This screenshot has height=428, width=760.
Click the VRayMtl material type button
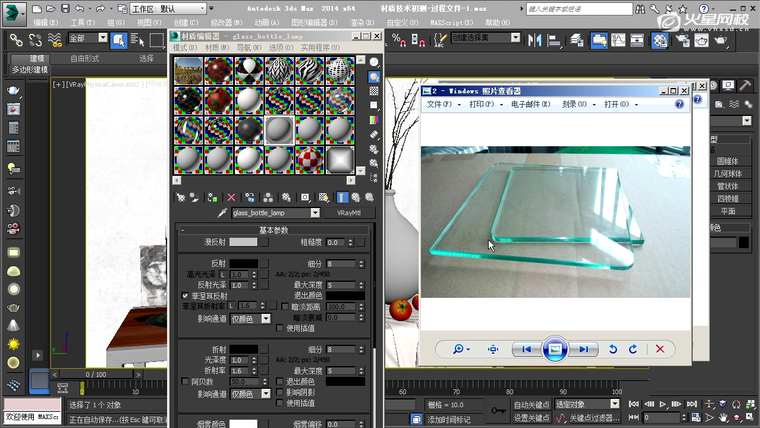tap(348, 213)
